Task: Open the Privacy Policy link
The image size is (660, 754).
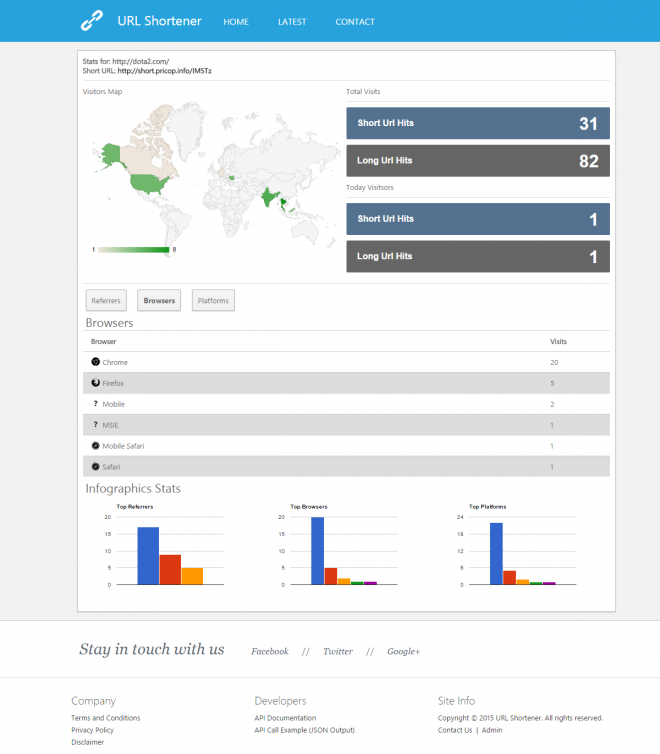Action: coord(91,730)
